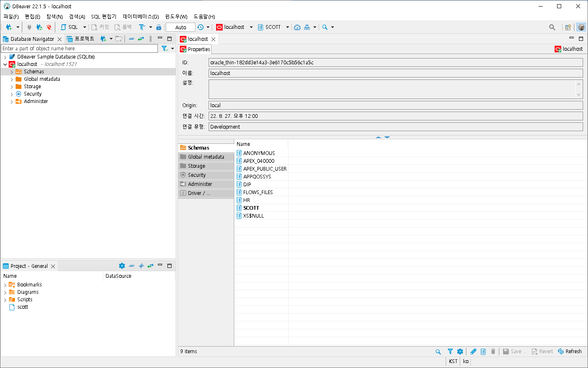The width and height of the screenshot is (588, 368).
Task: Toggle Link with Editor in Project panel
Action: (x=151, y=266)
